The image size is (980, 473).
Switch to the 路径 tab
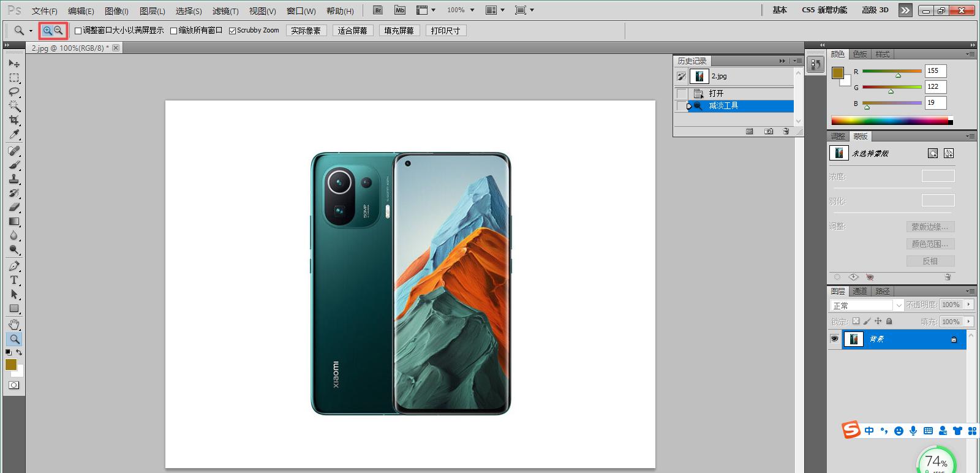[x=883, y=292]
